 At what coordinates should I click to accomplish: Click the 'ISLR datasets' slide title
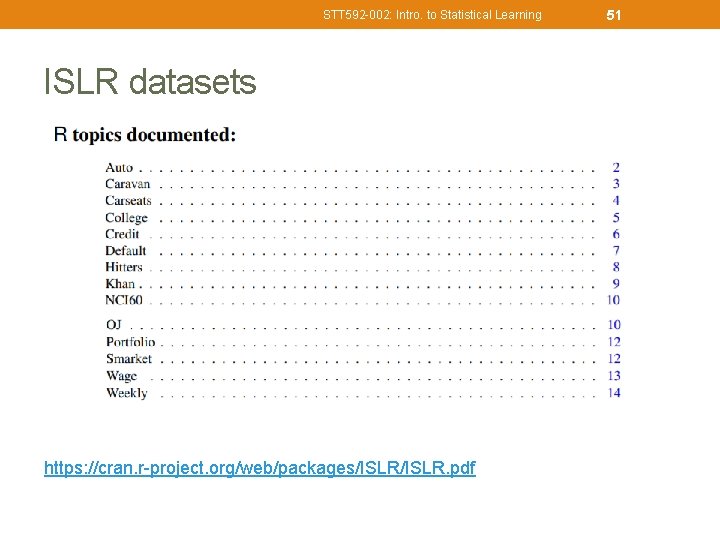tap(150, 82)
